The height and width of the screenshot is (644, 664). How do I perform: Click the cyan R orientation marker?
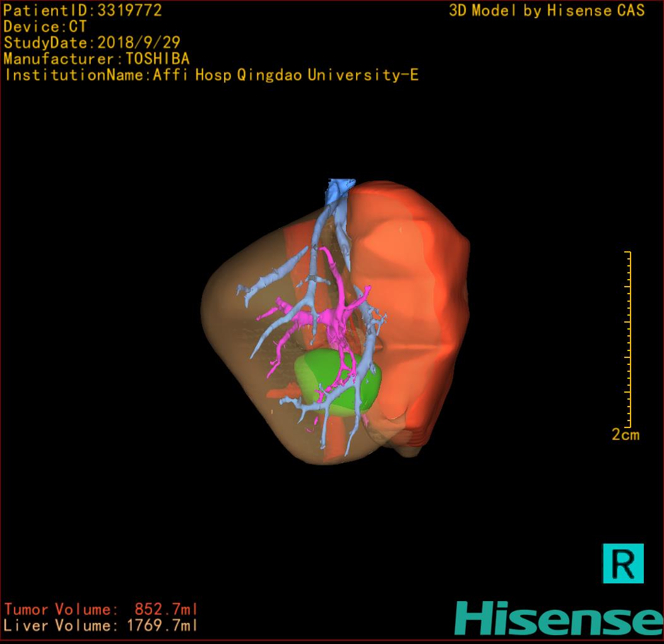coord(623,563)
